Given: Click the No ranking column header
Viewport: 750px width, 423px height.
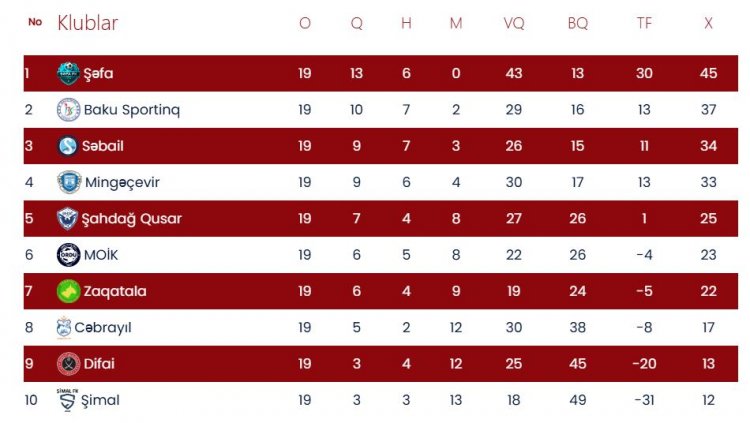Looking at the screenshot, I should (35, 22).
